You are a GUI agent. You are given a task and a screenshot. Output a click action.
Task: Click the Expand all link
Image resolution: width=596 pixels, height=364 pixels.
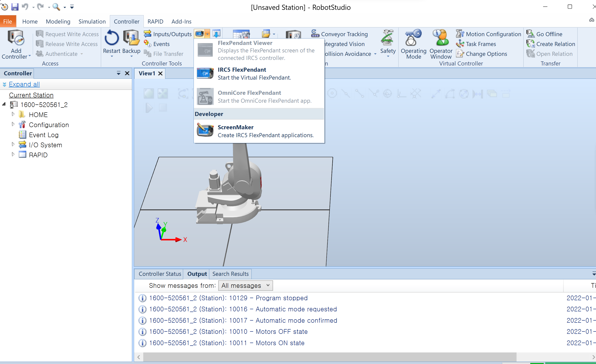[x=24, y=84]
